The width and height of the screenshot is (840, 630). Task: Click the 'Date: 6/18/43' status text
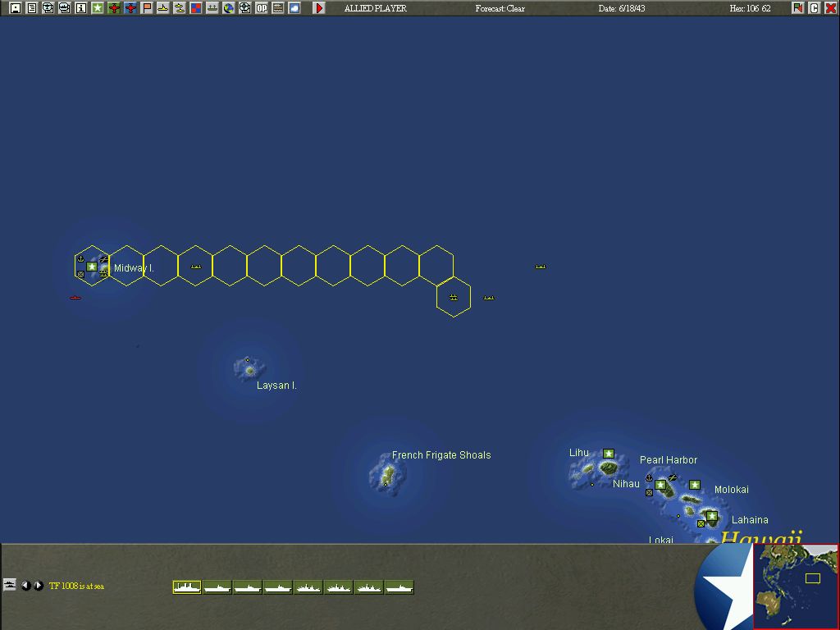(x=622, y=8)
